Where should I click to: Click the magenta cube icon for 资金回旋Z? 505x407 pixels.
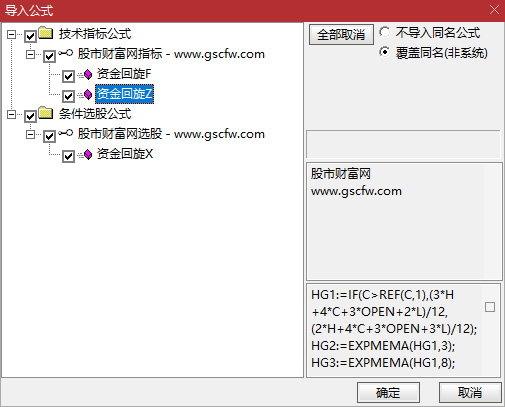[x=88, y=95]
